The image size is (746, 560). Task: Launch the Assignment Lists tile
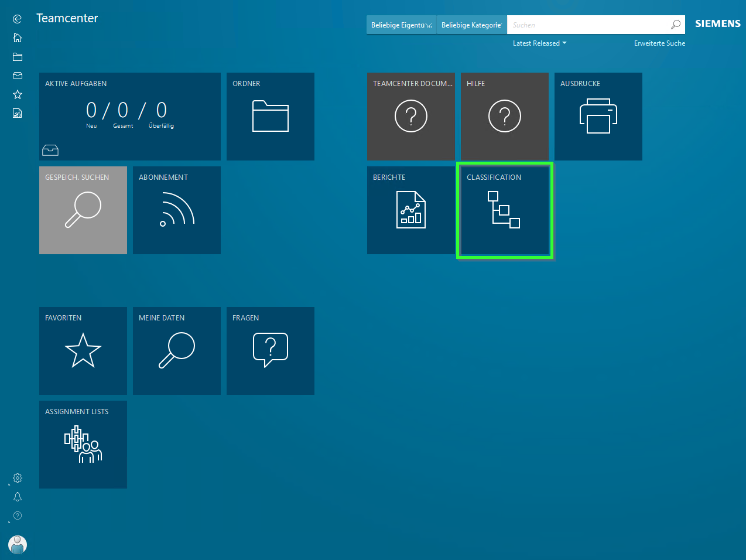(x=83, y=445)
